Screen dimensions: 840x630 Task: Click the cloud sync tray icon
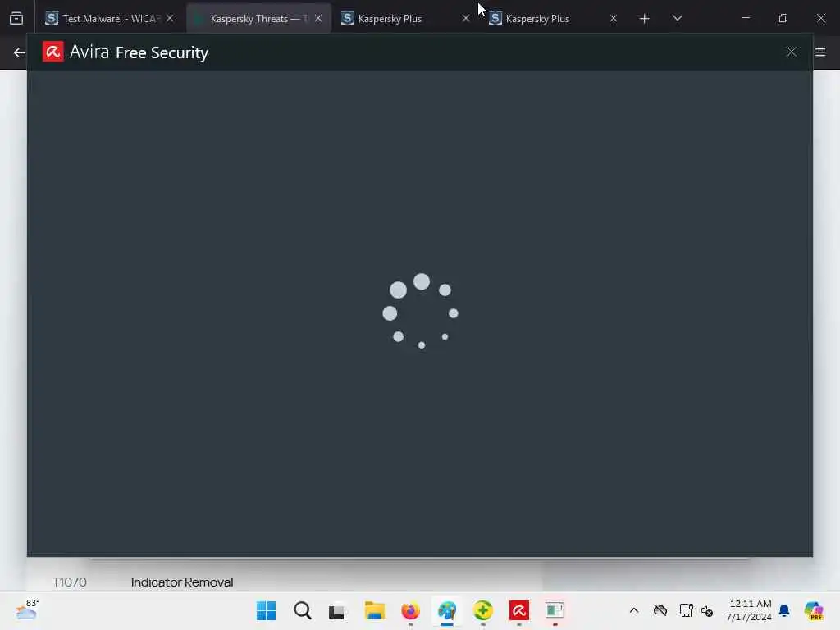click(x=660, y=610)
